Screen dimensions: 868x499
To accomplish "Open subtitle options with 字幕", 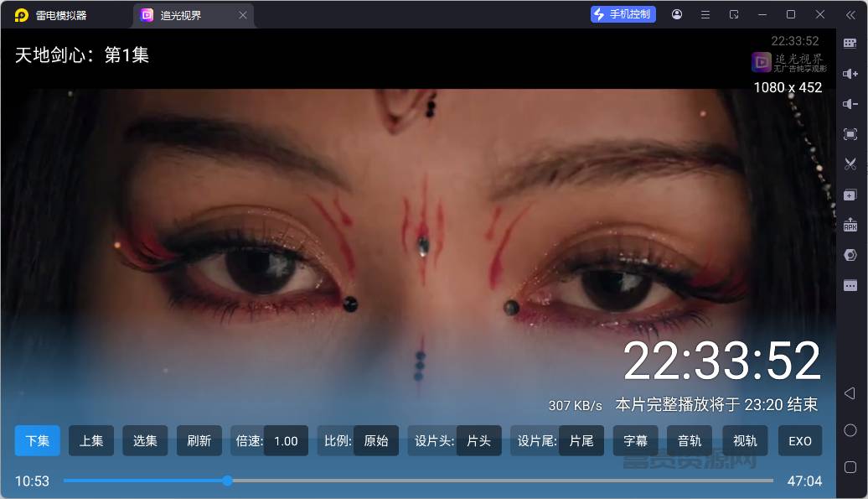I will pos(635,441).
